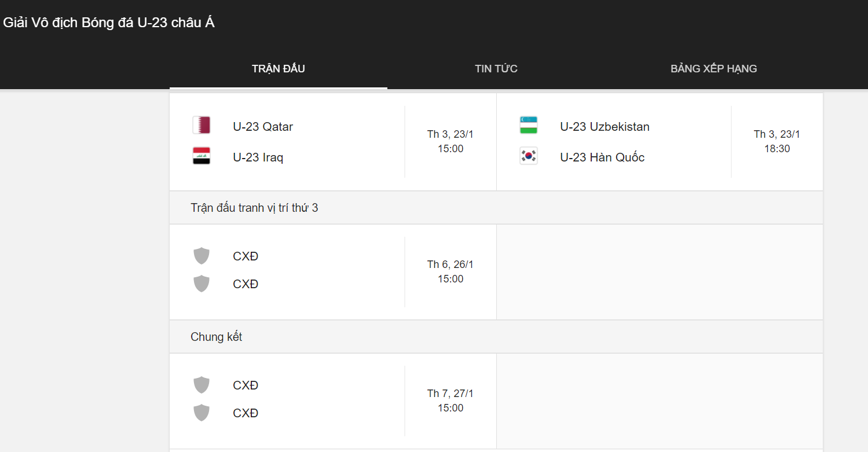Click Uzbekistan vs Hàn Quốc time 18:30
Screen dimensions: 868x452
point(777,149)
